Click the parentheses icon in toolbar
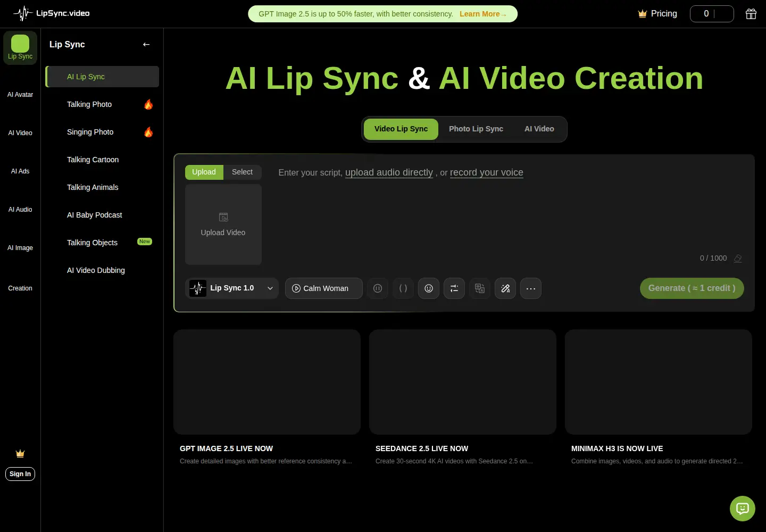The height and width of the screenshot is (532, 766). click(x=403, y=288)
